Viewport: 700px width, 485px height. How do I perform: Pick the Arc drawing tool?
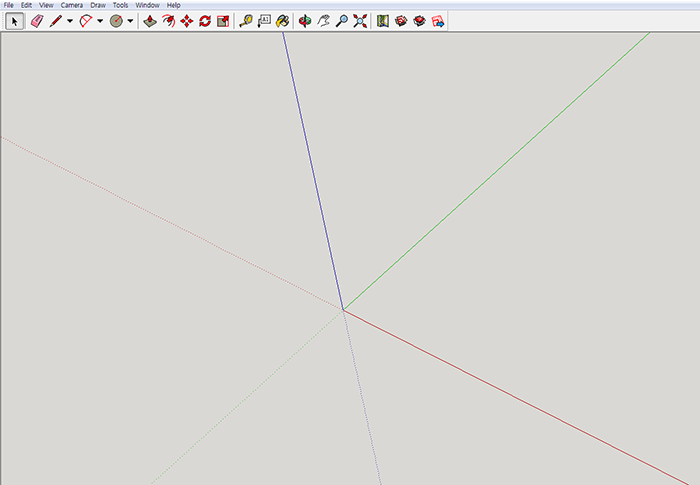86,21
